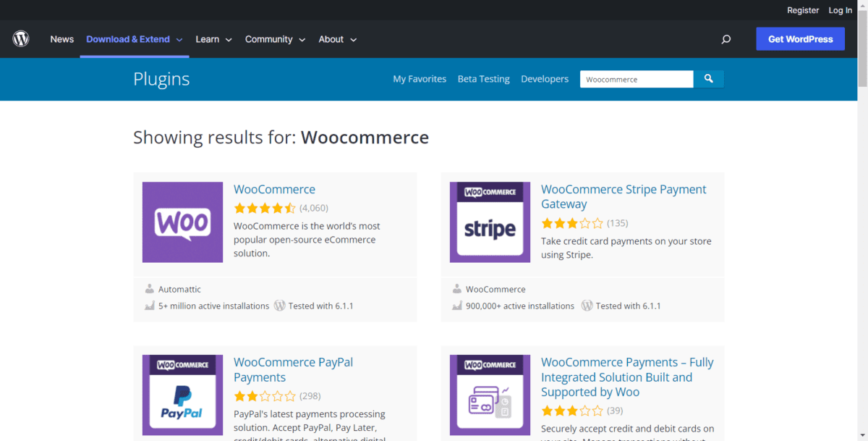Click the WooCommerce Payments star rating
The width and height of the screenshot is (868, 441).
tap(572, 411)
